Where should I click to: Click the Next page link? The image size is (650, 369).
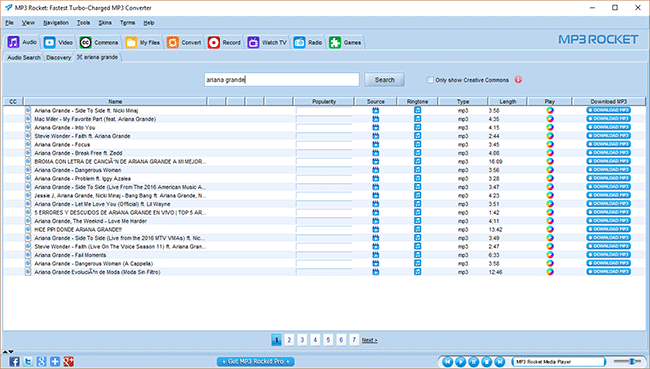tap(369, 340)
